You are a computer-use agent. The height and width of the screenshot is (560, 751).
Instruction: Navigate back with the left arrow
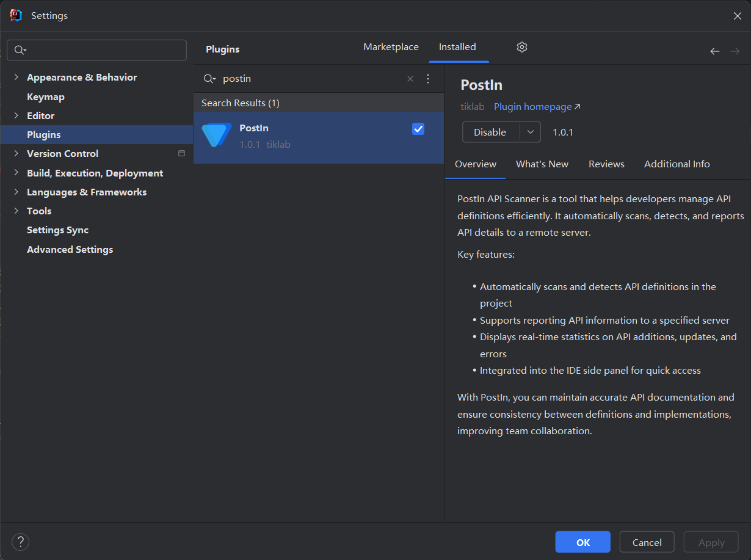(x=715, y=51)
